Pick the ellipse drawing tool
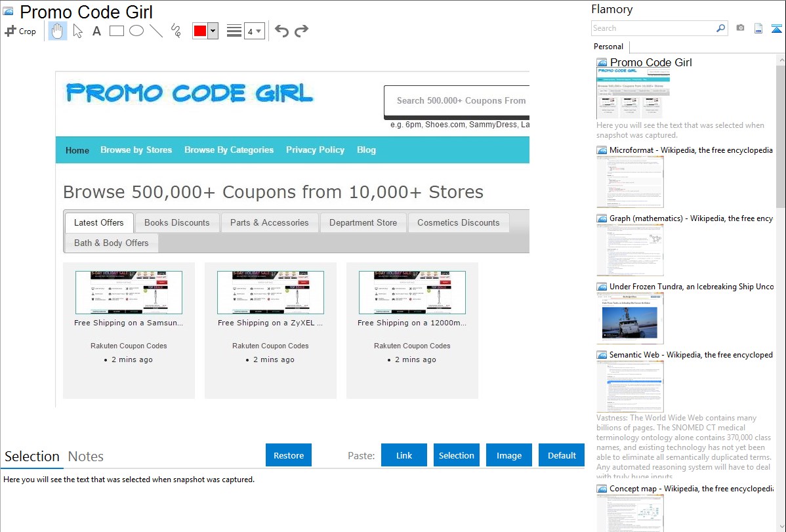Viewport: 786px width, 532px height. pos(136,31)
